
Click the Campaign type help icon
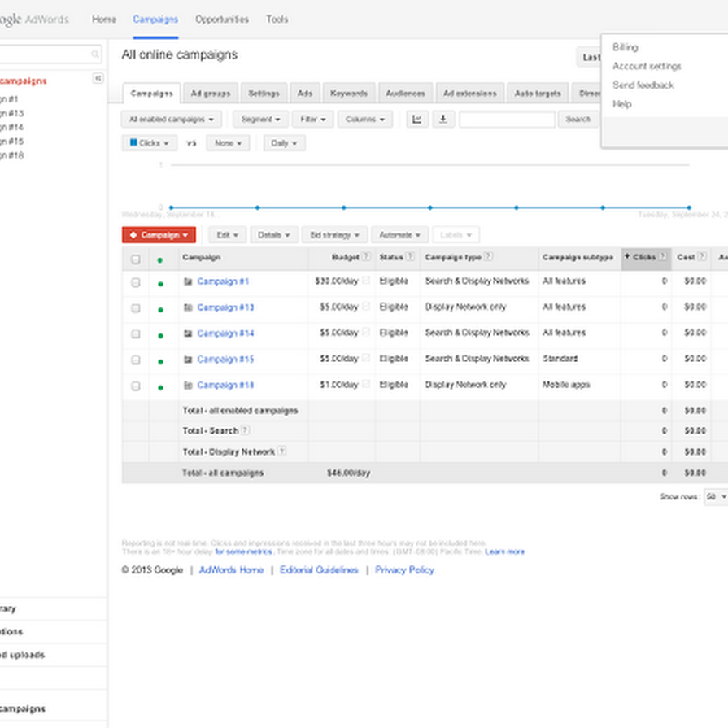coord(488,256)
